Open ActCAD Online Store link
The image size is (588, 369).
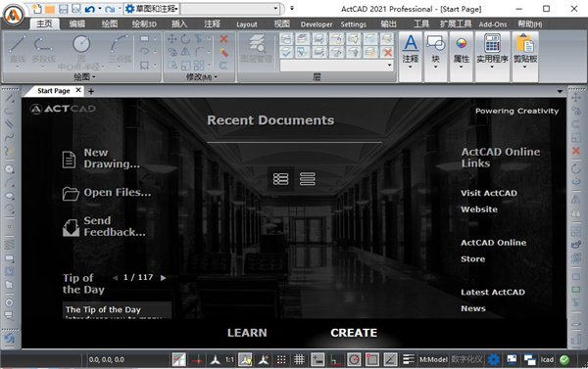coord(493,251)
